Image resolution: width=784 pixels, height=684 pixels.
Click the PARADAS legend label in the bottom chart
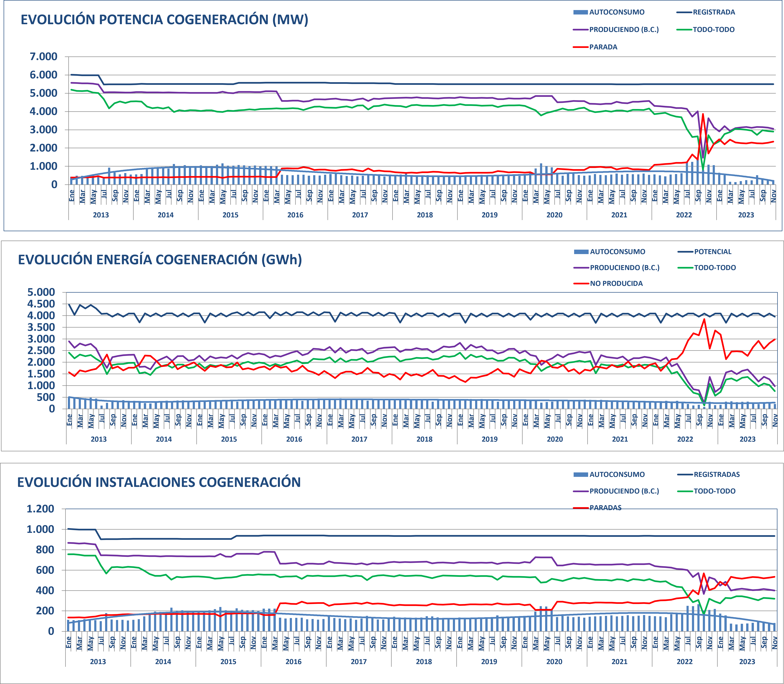[605, 508]
